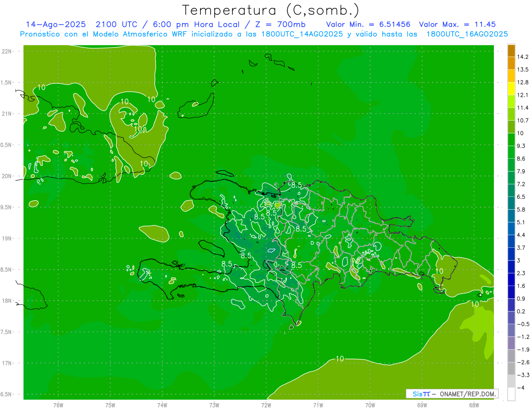
Task: Click the "SisPI - ONAMET/REP.DOM." credit box
Action: point(452,394)
